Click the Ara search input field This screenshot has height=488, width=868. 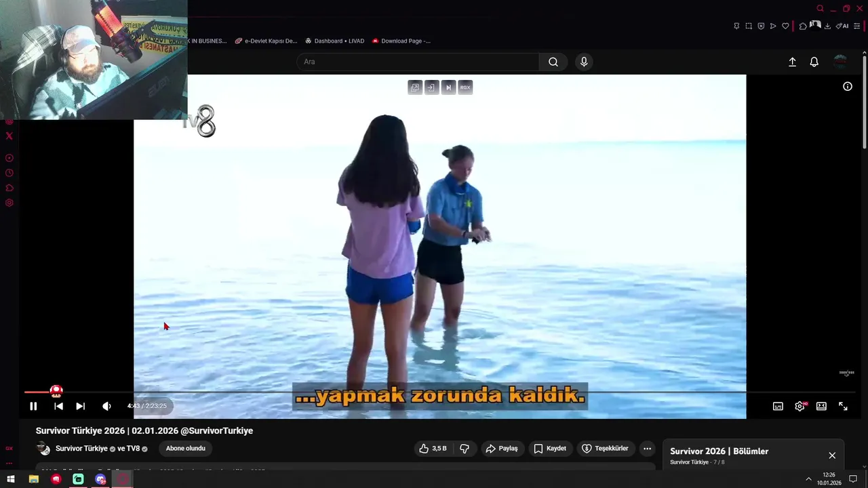tap(418, 62)
